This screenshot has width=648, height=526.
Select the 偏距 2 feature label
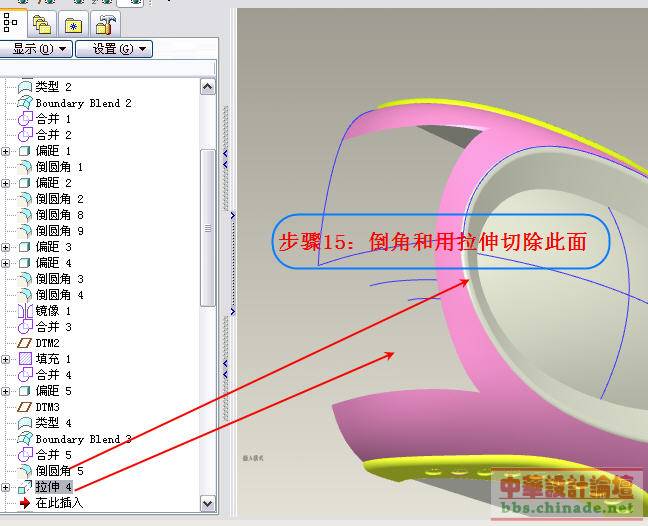[53, 183]
